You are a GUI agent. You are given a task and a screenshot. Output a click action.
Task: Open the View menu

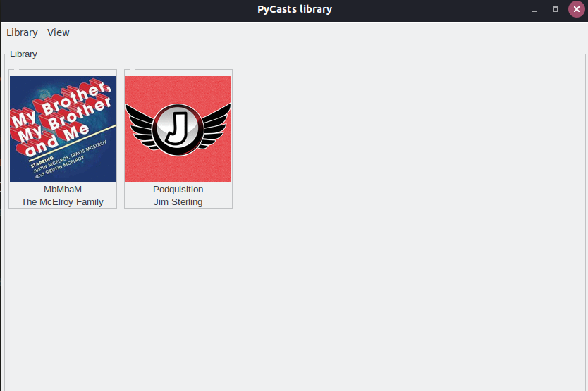coord(58,32)
